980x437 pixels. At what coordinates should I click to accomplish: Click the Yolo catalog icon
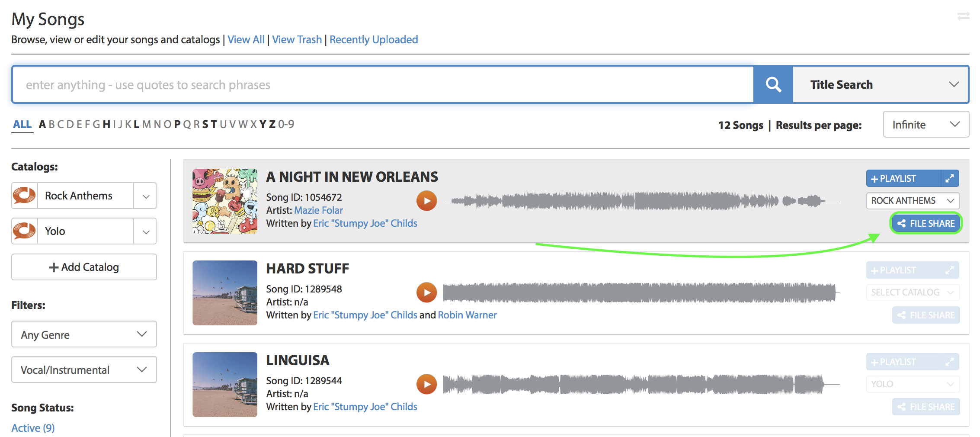tap(25, 231)
